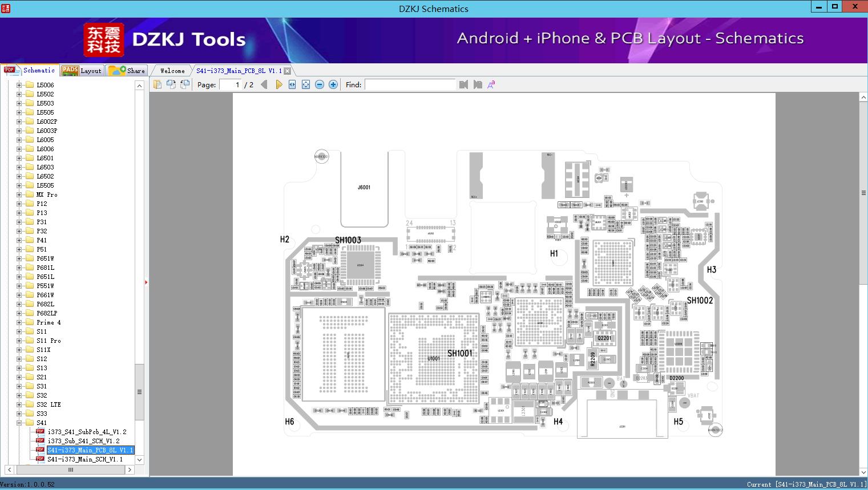Switch to the Welcome tab
The height and width of the screenshot is (490, 868).
(x=172, y=71)
